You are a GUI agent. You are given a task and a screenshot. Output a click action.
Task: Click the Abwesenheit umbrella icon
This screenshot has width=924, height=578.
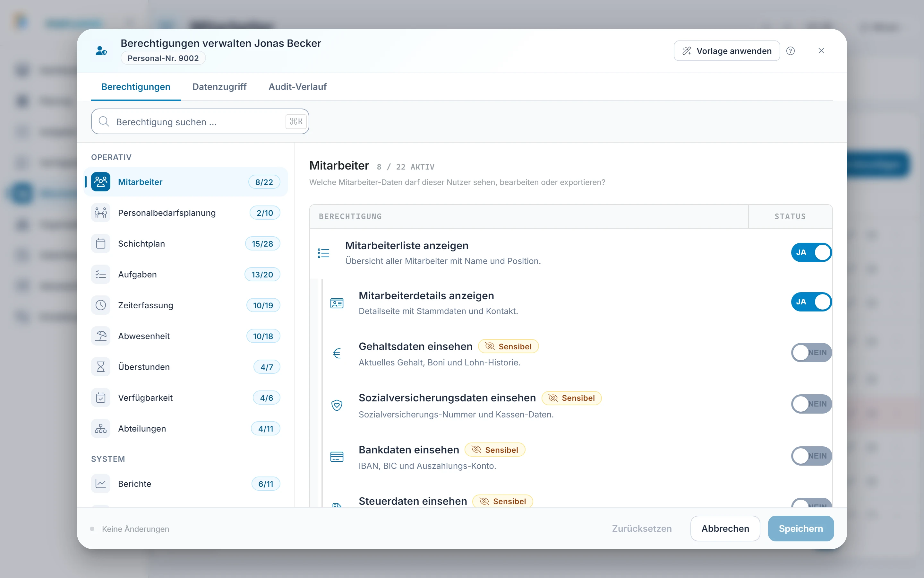pyautogui.click(x=100, y=336)
